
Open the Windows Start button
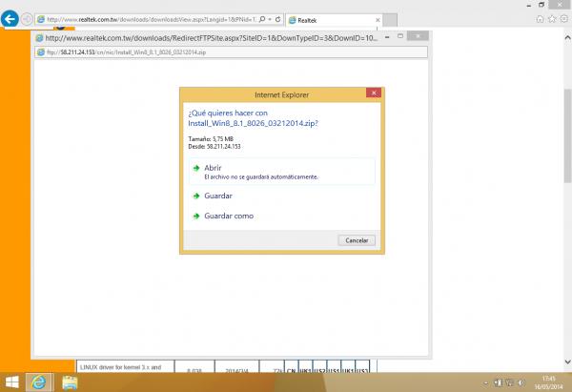pyautogui.click(x=12, y=382)
